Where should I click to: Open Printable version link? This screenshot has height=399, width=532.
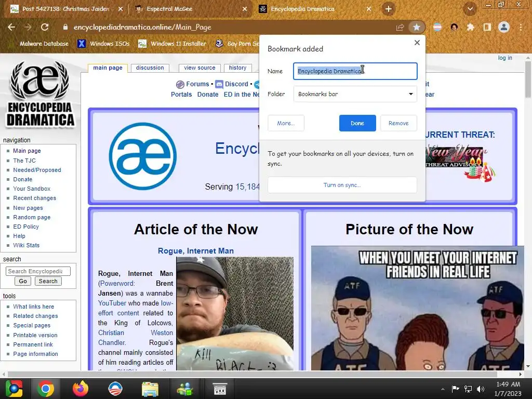(35, 335)
